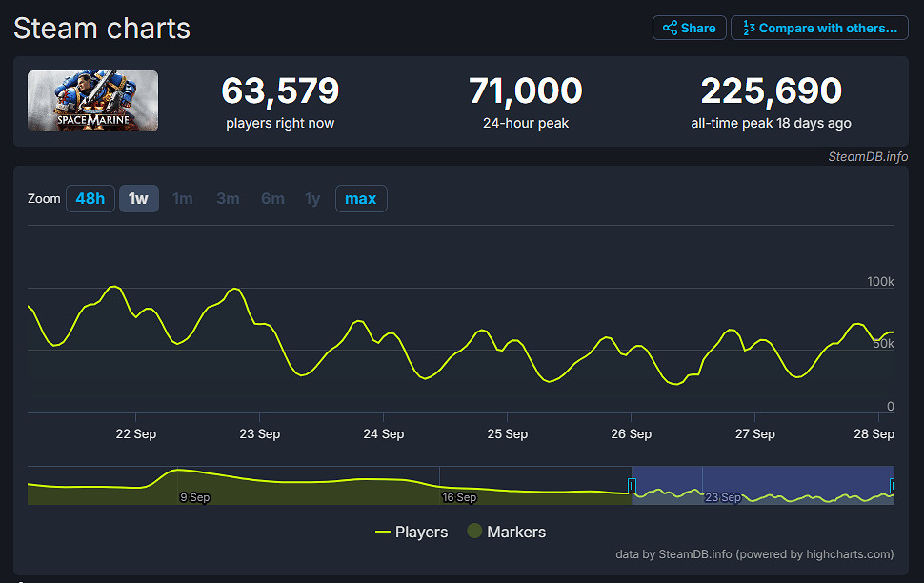
Task: Click the Space Marine game thumbnail
Action: (92, 101)
